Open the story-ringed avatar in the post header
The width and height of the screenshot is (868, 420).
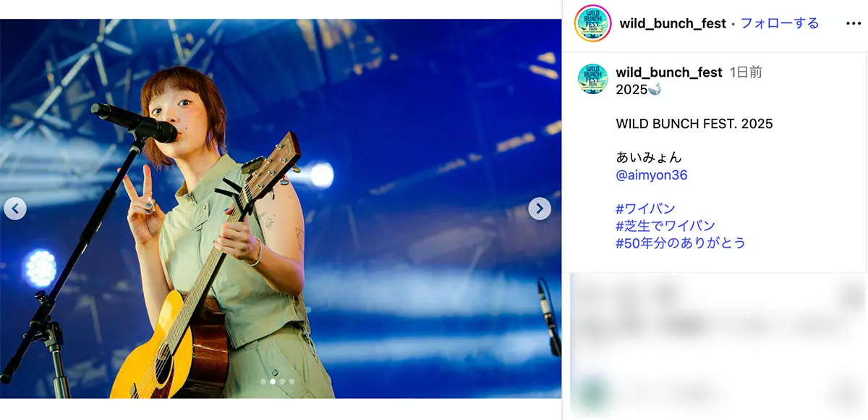point(593,23)
